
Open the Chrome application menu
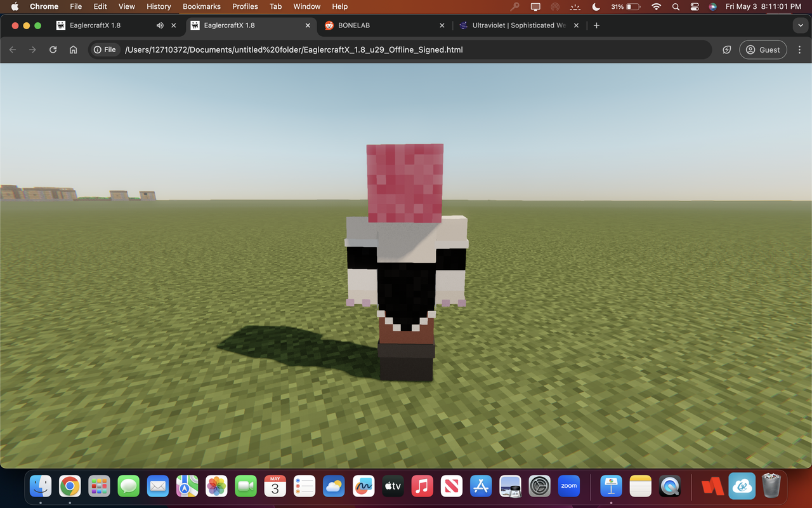(x=44, y=6)
